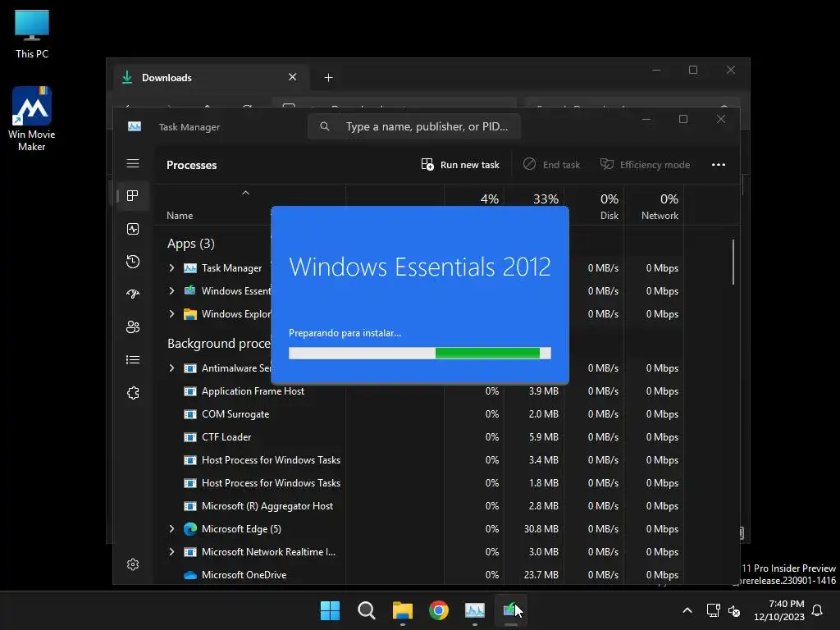
Task: Expand the Antimalware Service process row
Action: tap(171, 368)
